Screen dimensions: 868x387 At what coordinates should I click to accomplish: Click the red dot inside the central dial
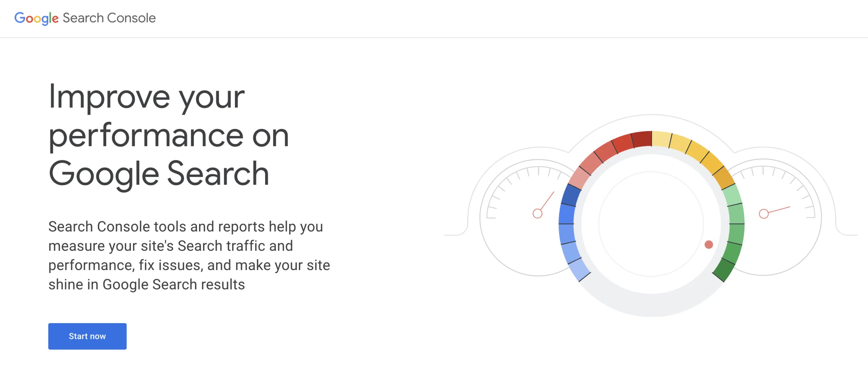click(x=709, y=245)
